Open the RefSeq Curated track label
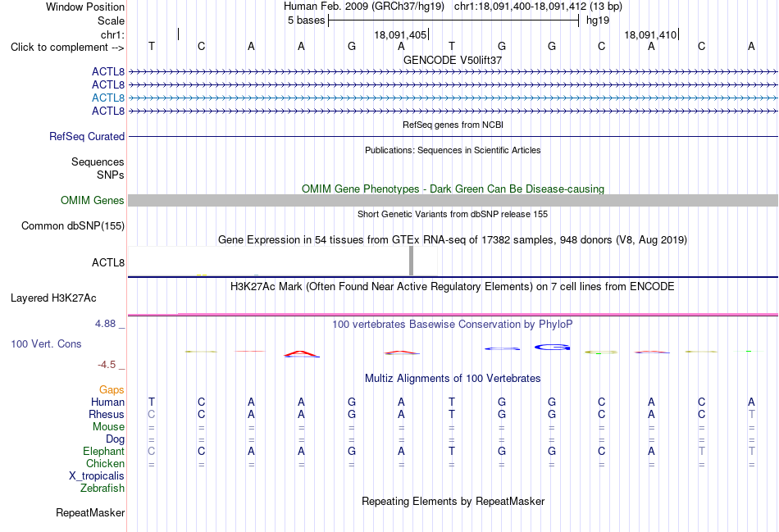Screen dimensions: 779x532 pyautogui.click(x=87, y=136)
